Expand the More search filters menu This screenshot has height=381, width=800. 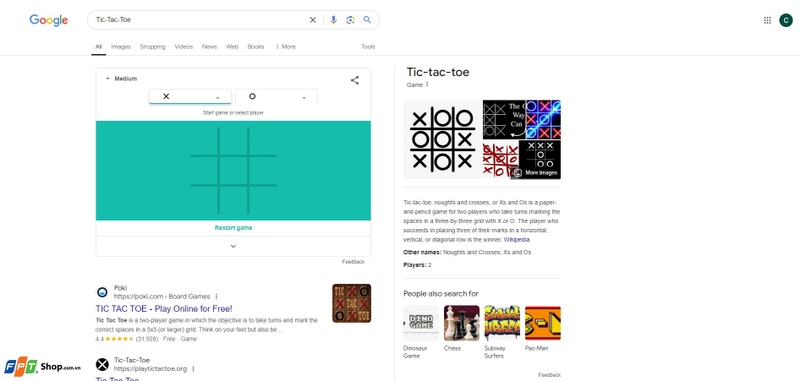pos(285,46)
